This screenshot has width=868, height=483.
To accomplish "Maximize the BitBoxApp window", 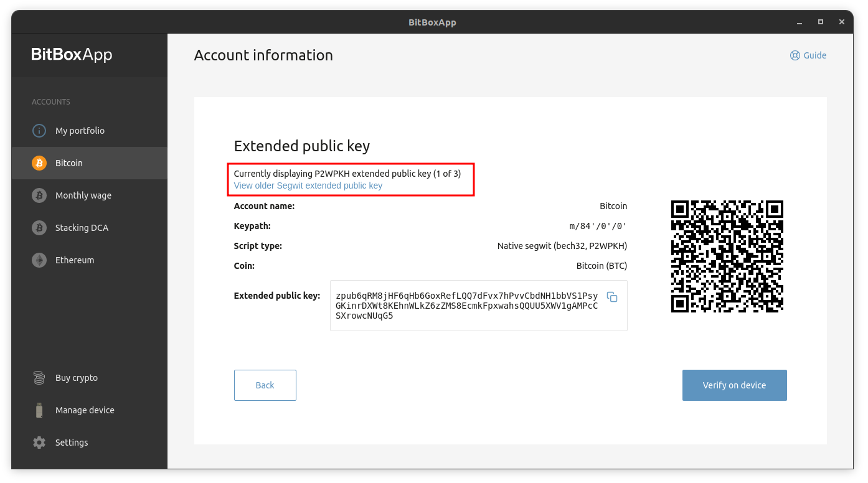I will coord(821,22).
